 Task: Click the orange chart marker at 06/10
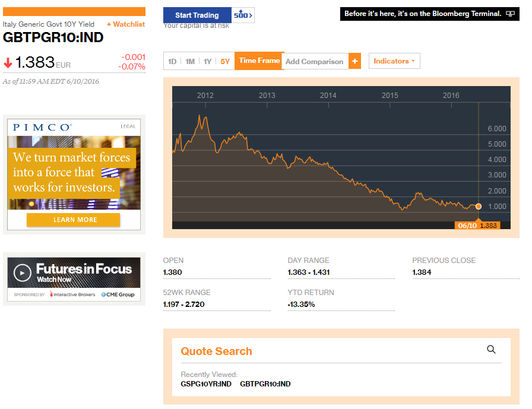tap(479, 206)
